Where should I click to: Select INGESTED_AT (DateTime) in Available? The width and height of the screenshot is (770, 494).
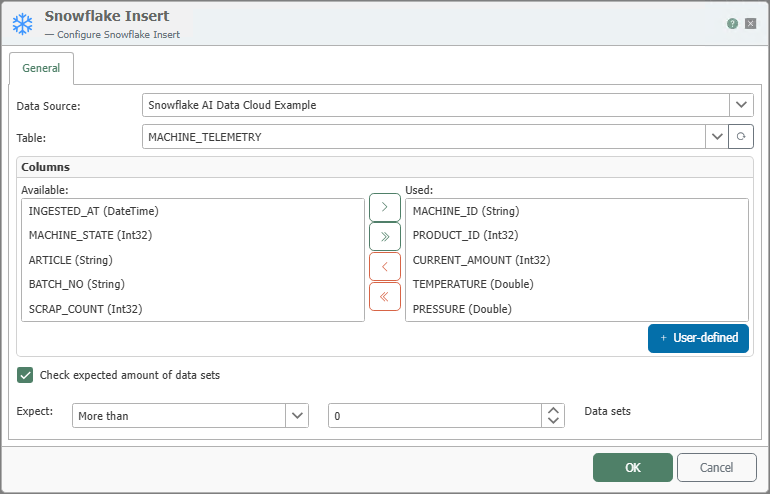point(193,211)
